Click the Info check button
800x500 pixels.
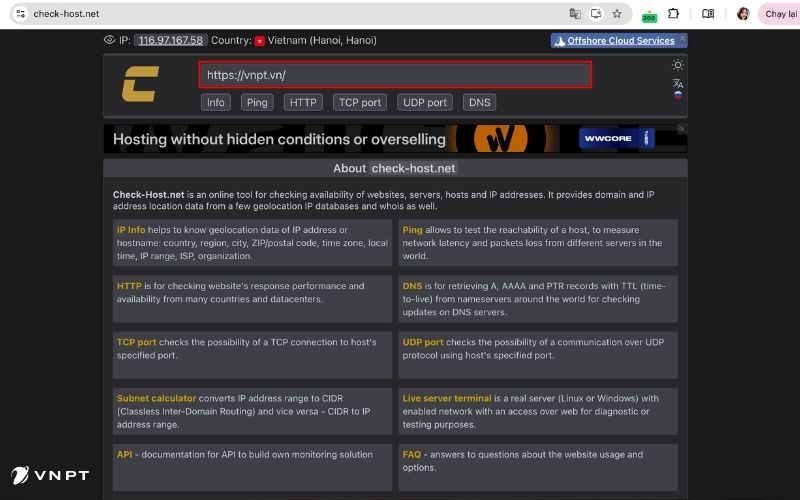pyautogui.click(x=216, y=103)
